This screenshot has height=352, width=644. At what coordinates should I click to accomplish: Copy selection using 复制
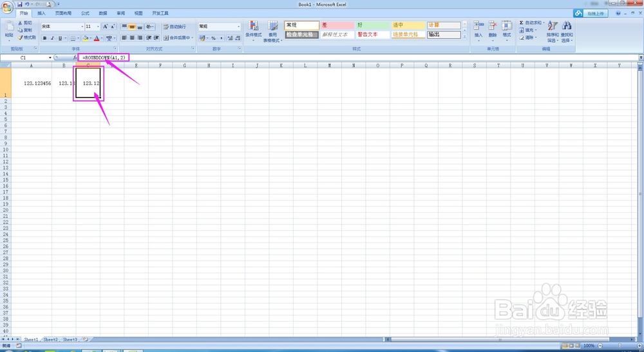click(25, 30)
